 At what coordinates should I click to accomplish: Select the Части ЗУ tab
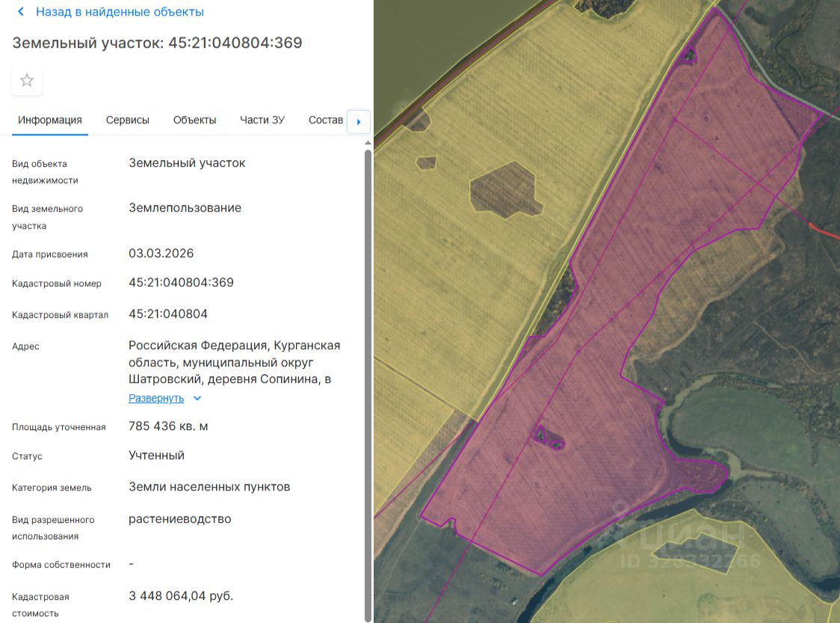pyautogui.click(x=262, y=120)
